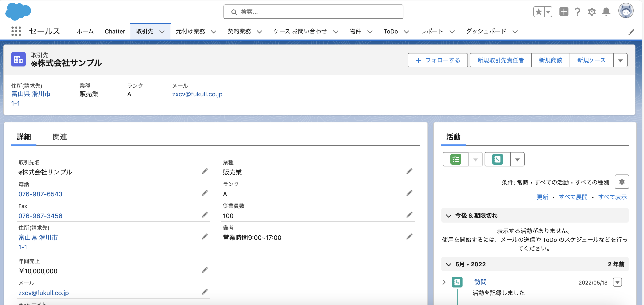Click Fax number 076-987-3456
Image resolution: width=644 pixels, height=305 pixels.
point(40,216)
